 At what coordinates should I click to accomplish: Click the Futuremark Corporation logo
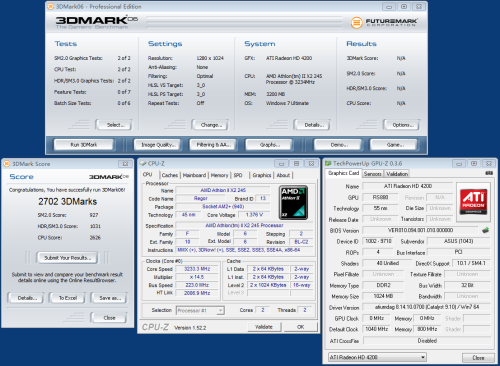(384, 22)
